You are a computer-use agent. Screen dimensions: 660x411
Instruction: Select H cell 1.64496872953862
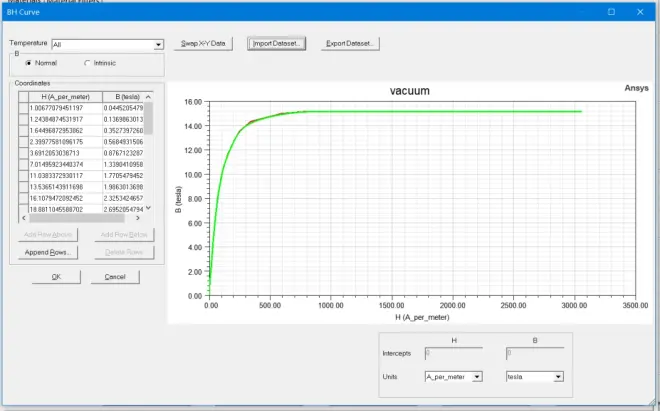click(x=66, y=131)
